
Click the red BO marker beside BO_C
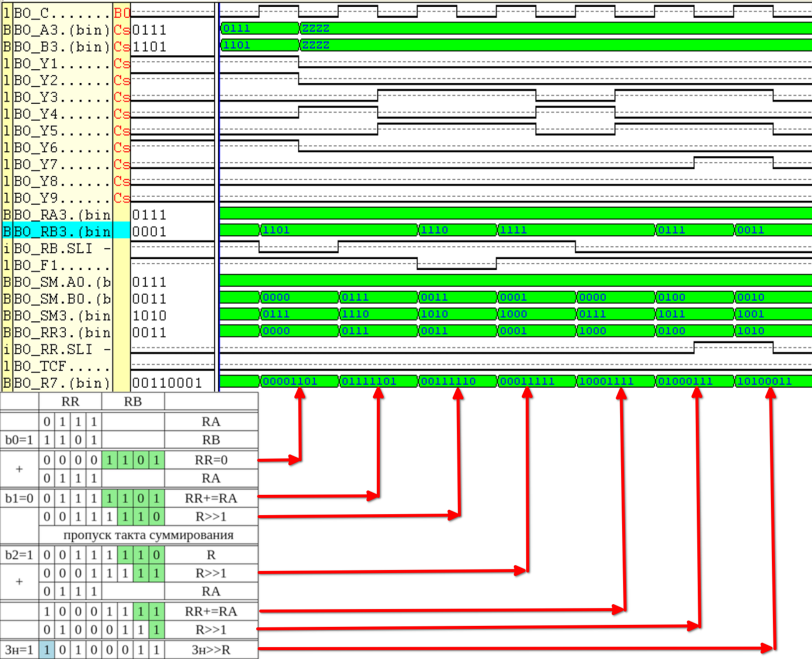click(122, 13)
